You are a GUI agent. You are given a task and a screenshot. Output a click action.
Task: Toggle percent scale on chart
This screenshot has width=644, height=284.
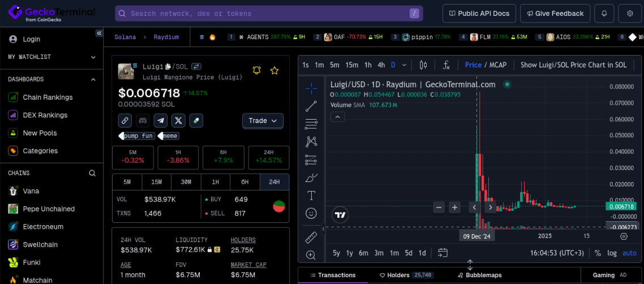[x=598, y=253]
